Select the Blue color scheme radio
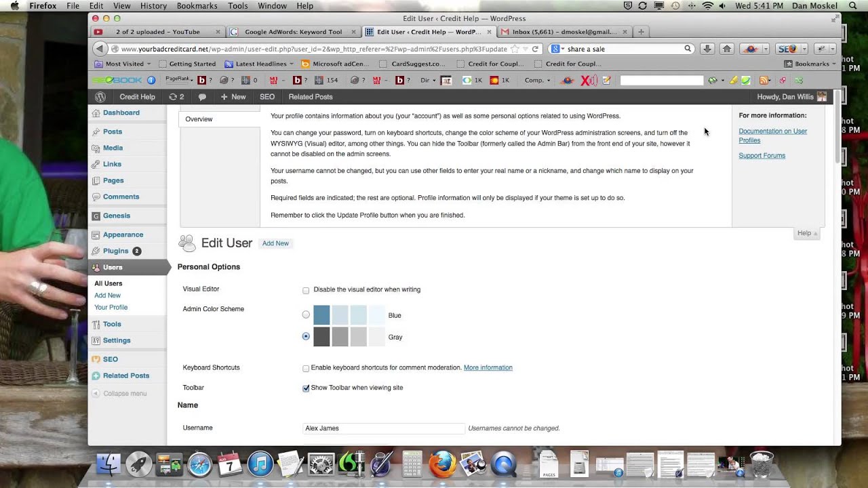868x488 pixels. (x=306, y=314)
